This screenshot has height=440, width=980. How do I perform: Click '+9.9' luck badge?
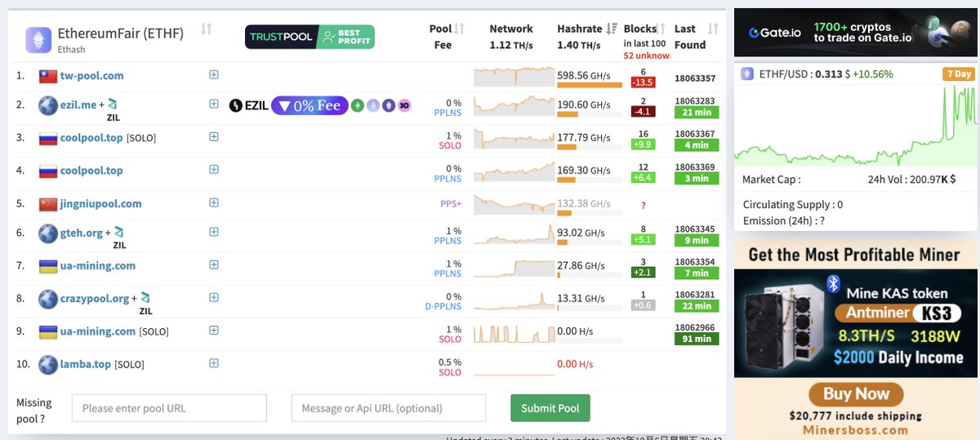pyautogui.click(x=644, y=144)
